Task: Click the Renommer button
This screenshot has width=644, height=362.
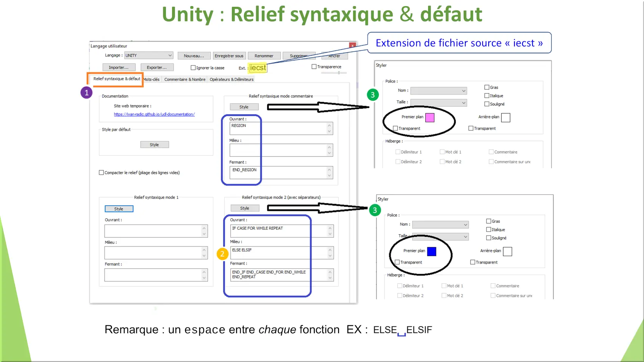Action: (264, 56)
